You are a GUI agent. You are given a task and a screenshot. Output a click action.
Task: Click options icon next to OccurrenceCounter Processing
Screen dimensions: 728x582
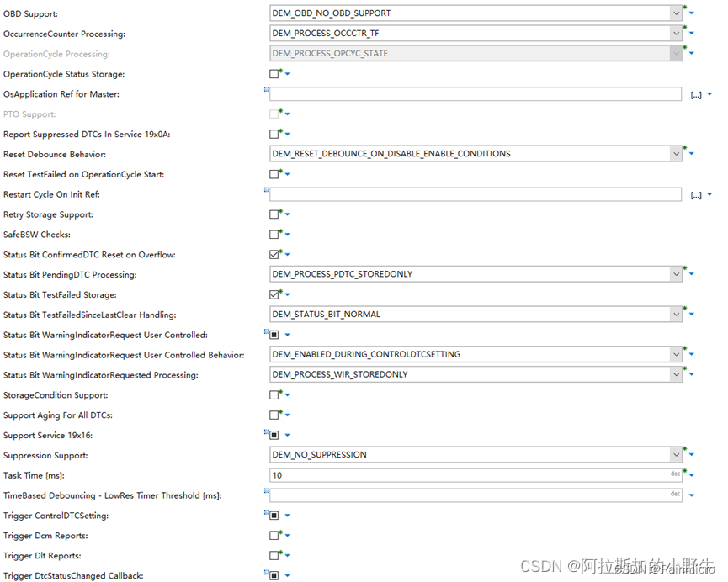pyautogui.click(x=691, y=34)
